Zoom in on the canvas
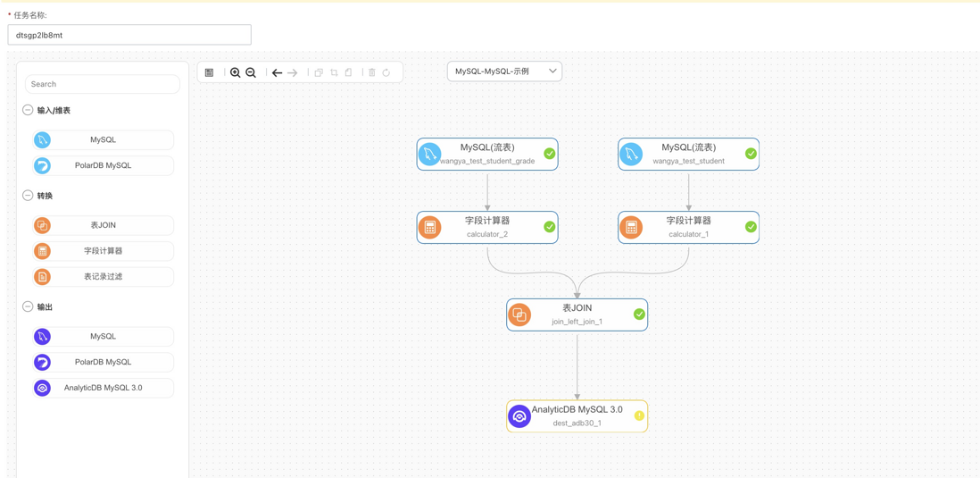Image resolution: width=980 pixels, height=478 pixels. pos(235,72)
